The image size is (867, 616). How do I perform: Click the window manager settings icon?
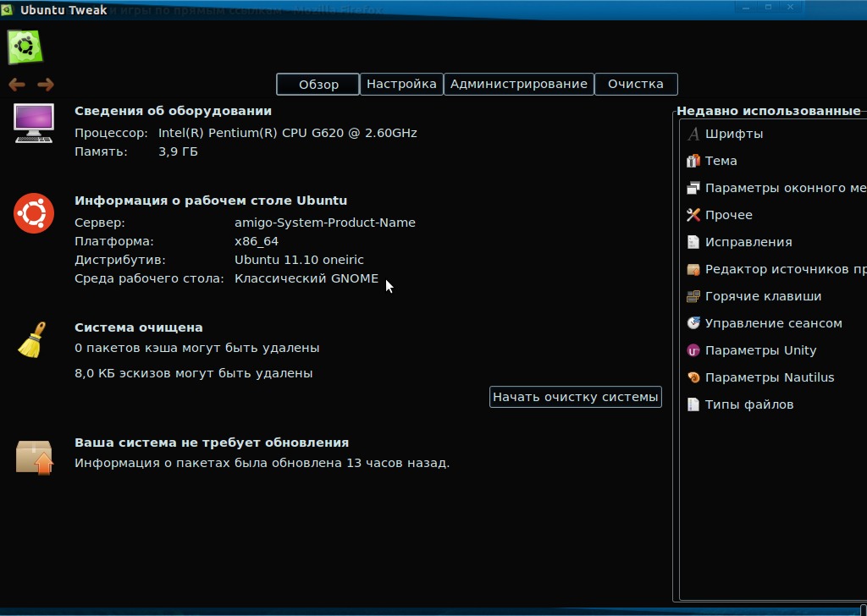693,188
